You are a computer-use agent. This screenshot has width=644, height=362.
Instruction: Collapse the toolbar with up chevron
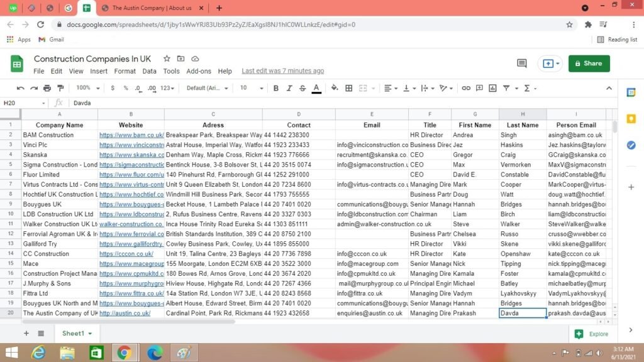(609, 88)
